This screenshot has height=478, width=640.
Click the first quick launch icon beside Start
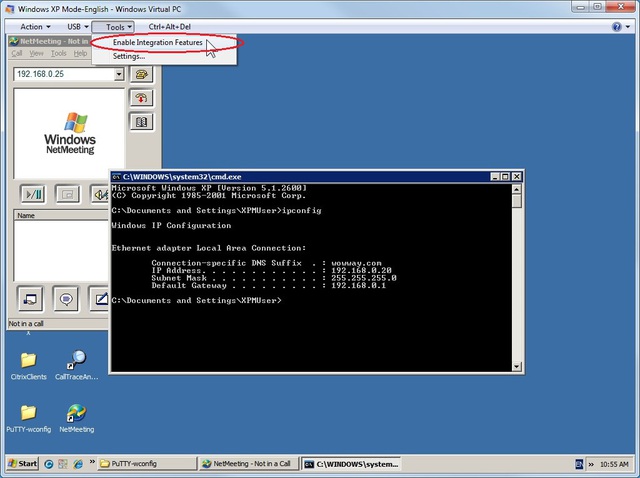coord(49,464)
